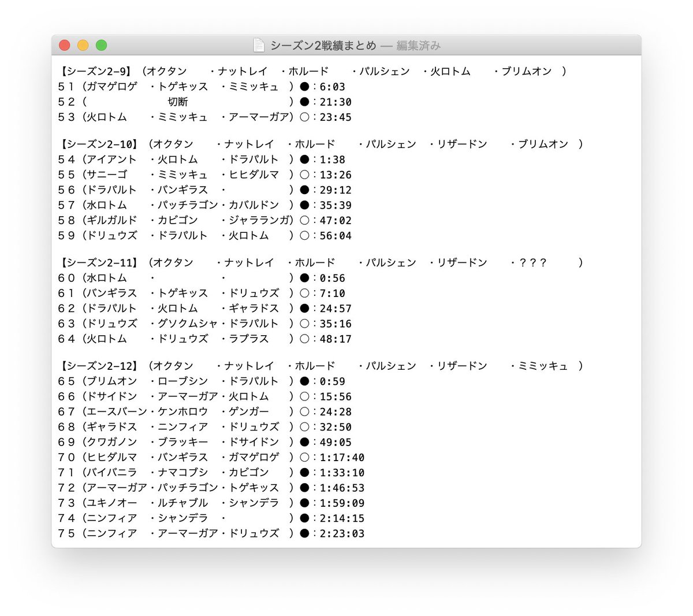Click the time 21:30 in row 52
The image size is (693, 616).
click(336, 102)
